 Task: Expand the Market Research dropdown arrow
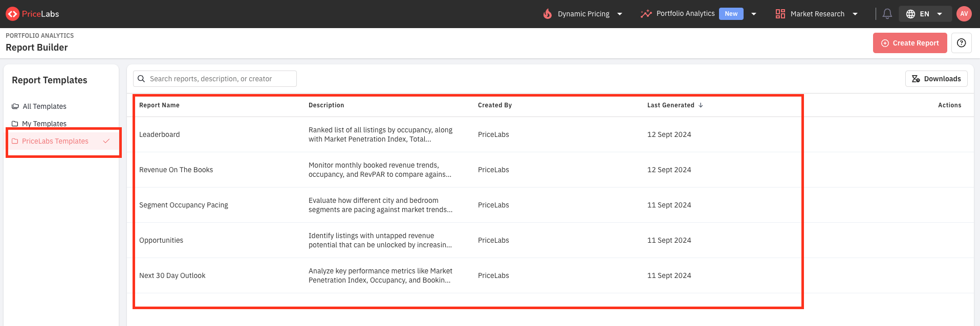(x=855, y=14)
